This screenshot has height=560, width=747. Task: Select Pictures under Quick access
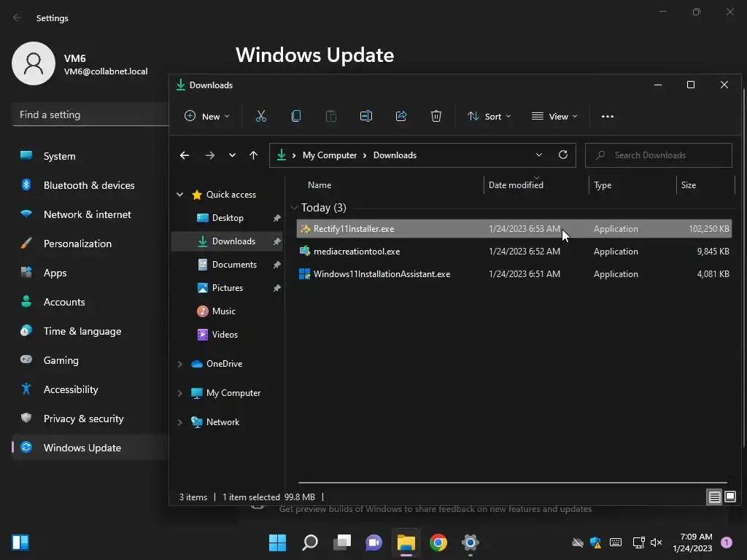[x=228, y=287]
